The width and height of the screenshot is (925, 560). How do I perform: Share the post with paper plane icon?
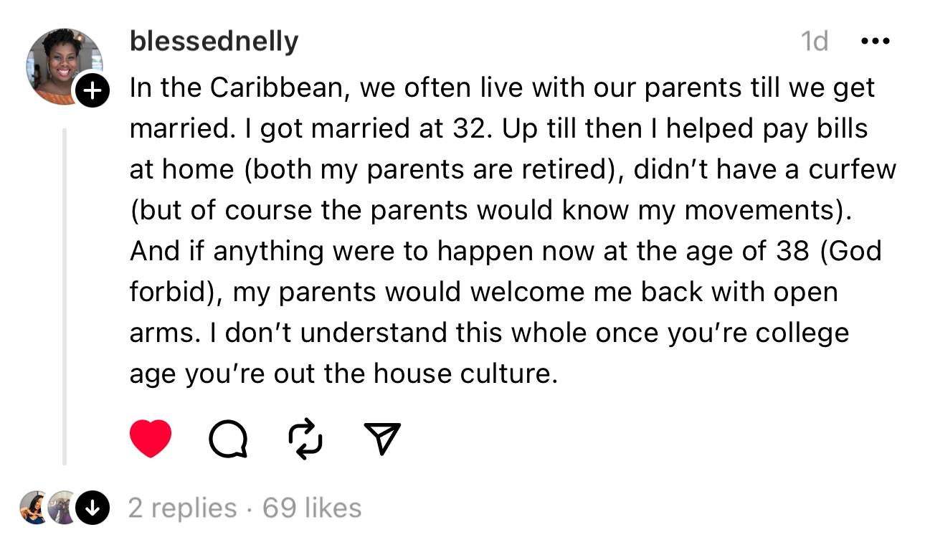tap(382, 439)
